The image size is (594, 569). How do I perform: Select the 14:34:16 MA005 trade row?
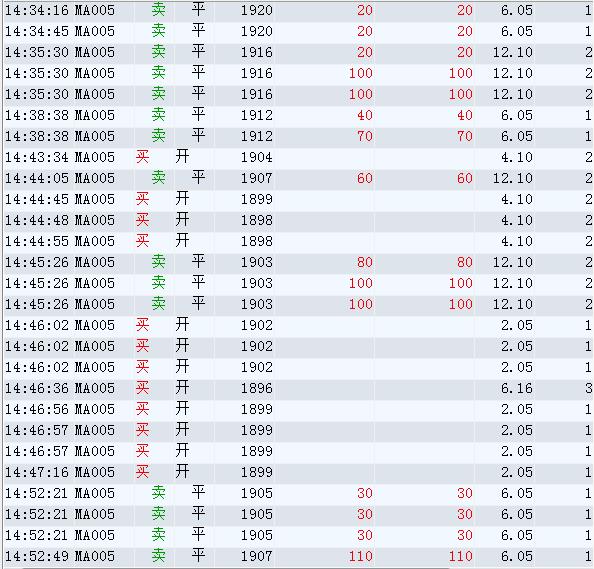click(299, 10)
